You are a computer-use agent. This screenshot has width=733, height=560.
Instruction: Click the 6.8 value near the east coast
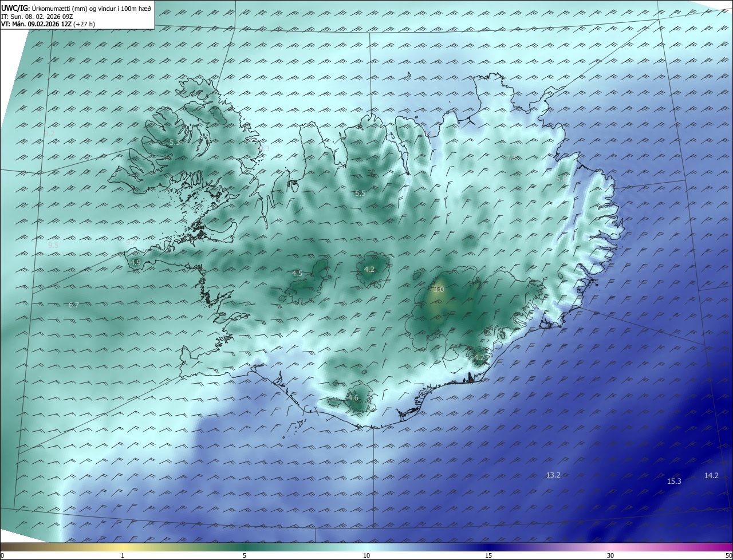tap(561, 179)
